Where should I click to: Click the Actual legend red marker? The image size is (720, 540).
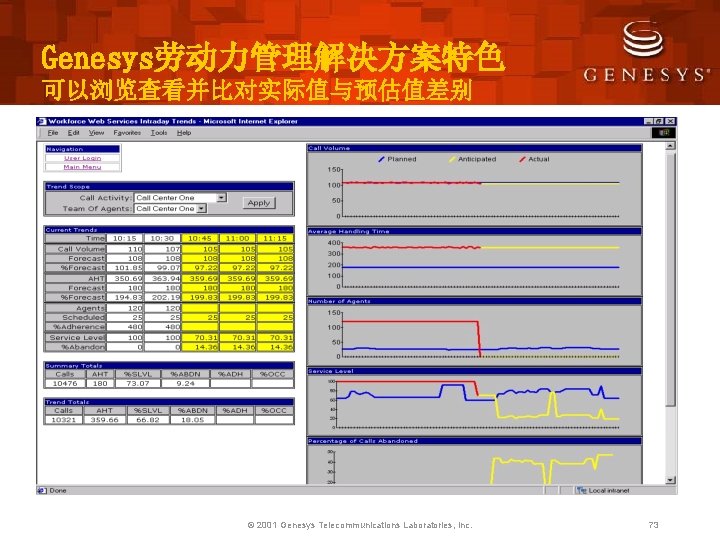522,159
